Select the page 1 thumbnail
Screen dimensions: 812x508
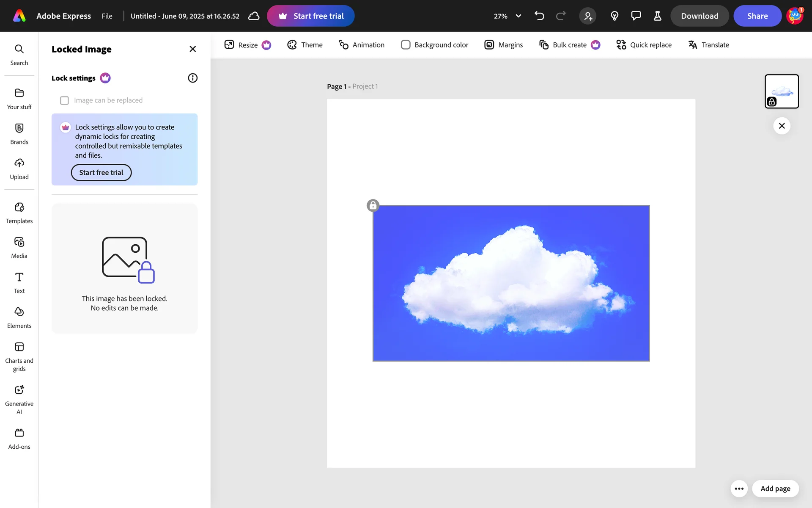point(782,91)
